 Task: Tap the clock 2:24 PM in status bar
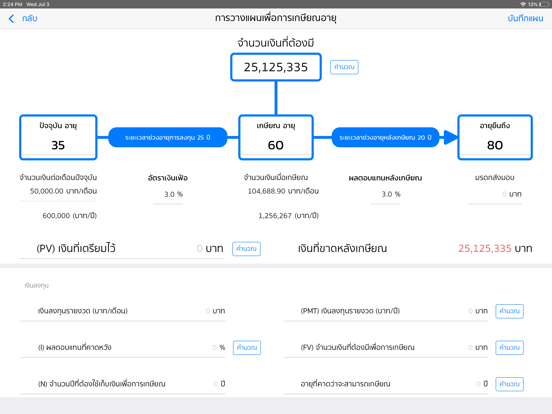(x=12, y=4)
